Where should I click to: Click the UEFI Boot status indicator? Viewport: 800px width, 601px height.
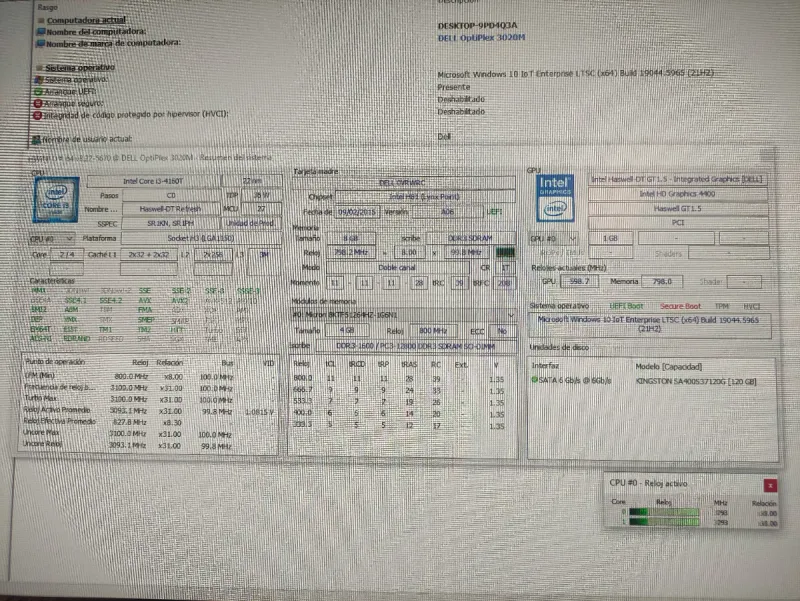click(626, 306)
